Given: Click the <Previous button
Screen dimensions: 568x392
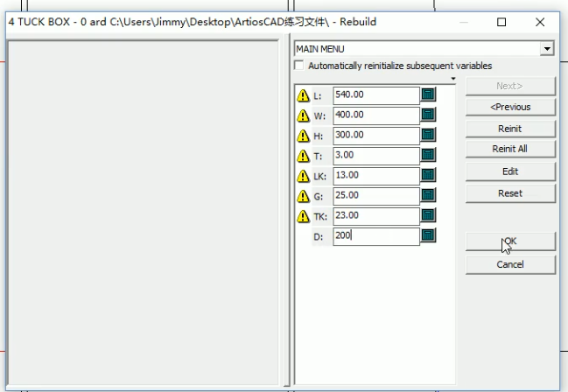Looking at the screenshot, I should click(510, 107).
